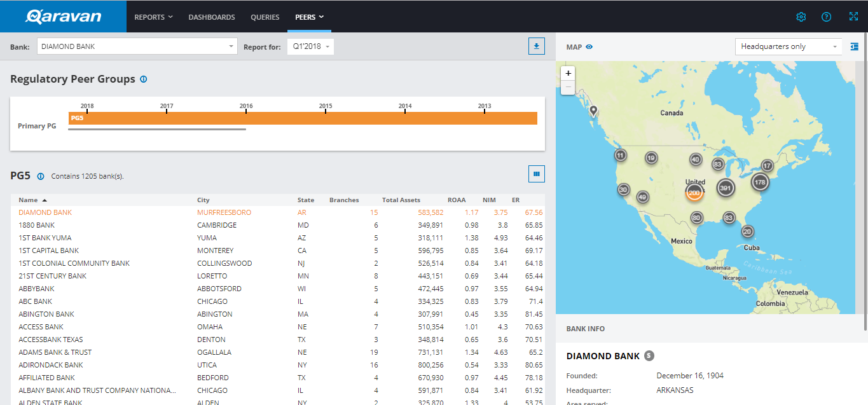Viewport: 868px width, 405px height.
Task: Click the 391 bank cluster on map
Action: pos(726,188)
